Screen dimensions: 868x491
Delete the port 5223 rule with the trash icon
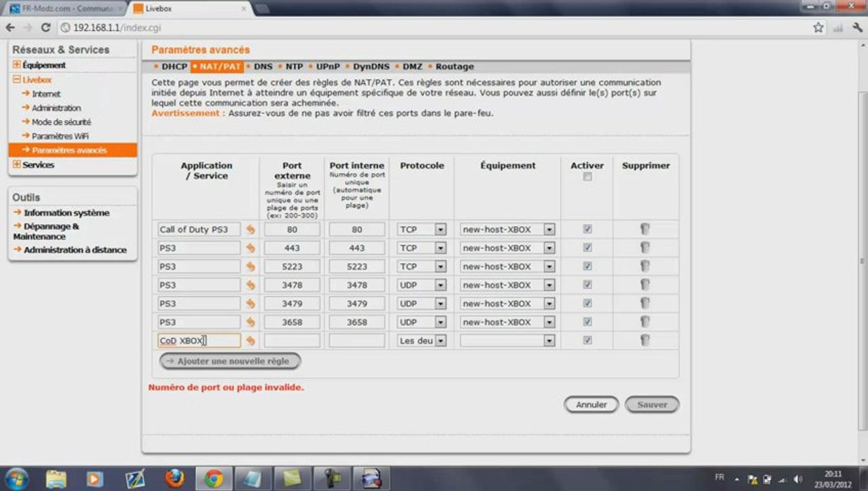[645, 266]
